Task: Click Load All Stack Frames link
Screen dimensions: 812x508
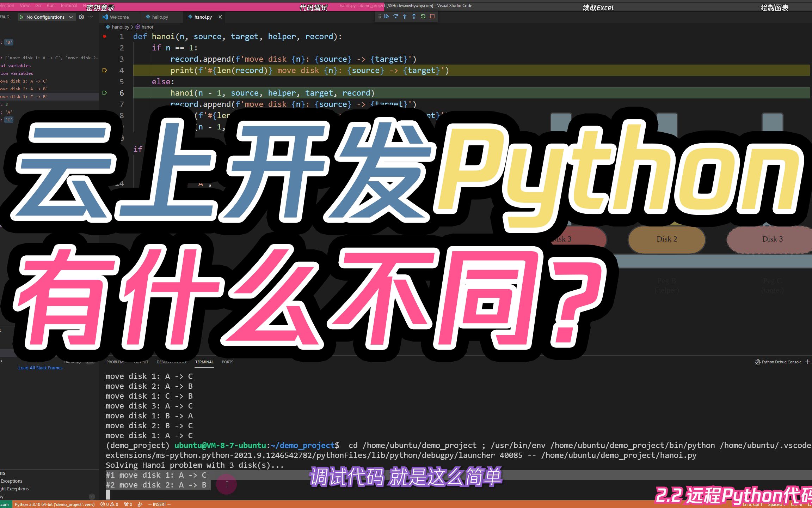Action: 41,368
